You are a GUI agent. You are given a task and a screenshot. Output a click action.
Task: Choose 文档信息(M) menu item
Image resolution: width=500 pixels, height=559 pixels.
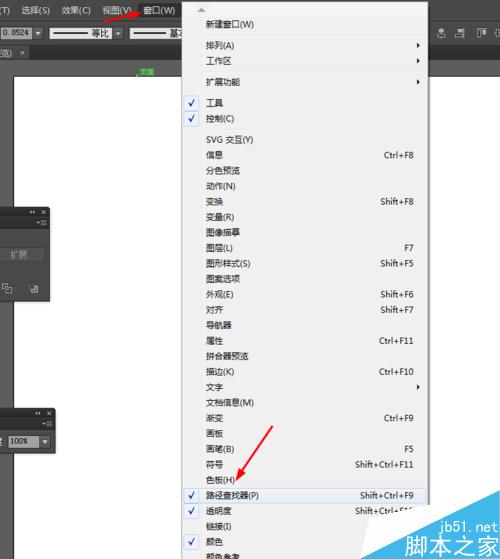click(x=305, y=402)
